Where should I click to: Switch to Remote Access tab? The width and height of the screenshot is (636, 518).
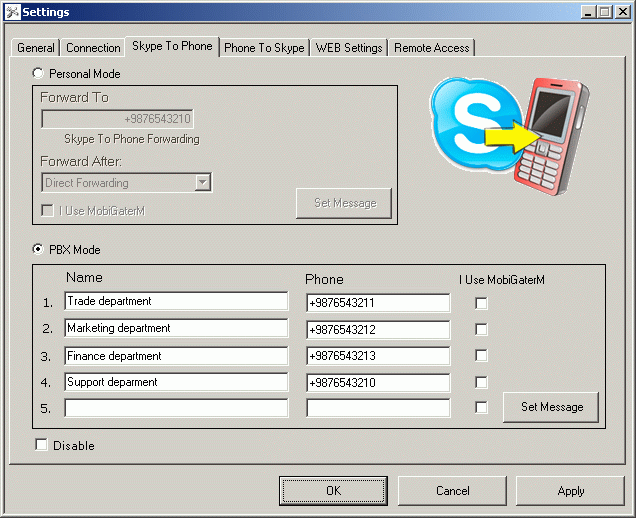click(x=431, y=48)
